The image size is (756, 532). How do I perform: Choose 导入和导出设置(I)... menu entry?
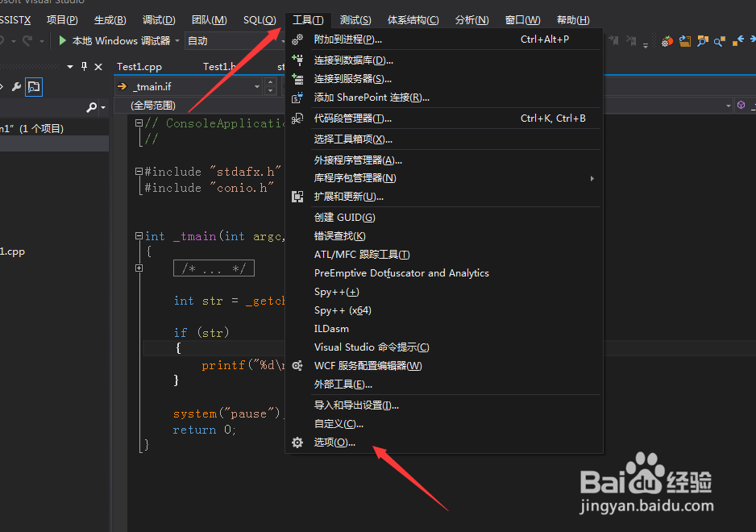click(x=444, y=405)
